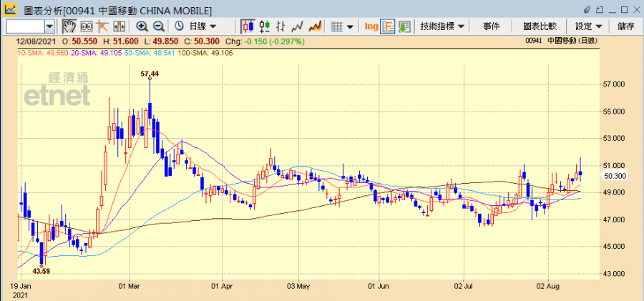Save the chart with 儲存

click(625, 26)
